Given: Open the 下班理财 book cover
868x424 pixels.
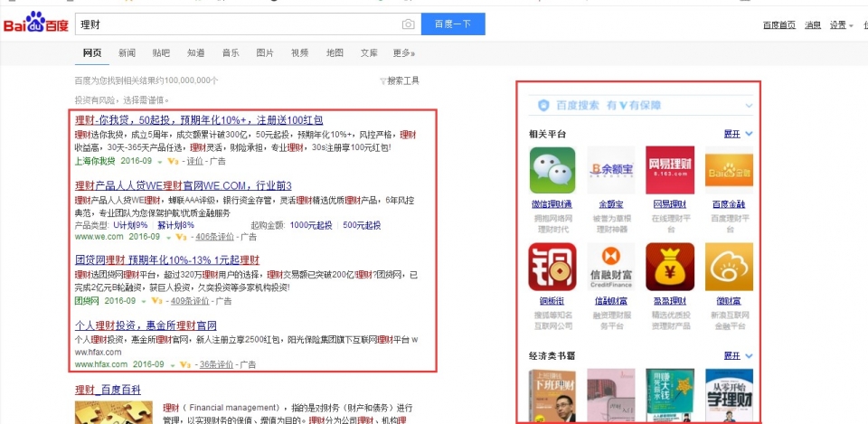Looking at the screenshot, I should coord(552,396).
